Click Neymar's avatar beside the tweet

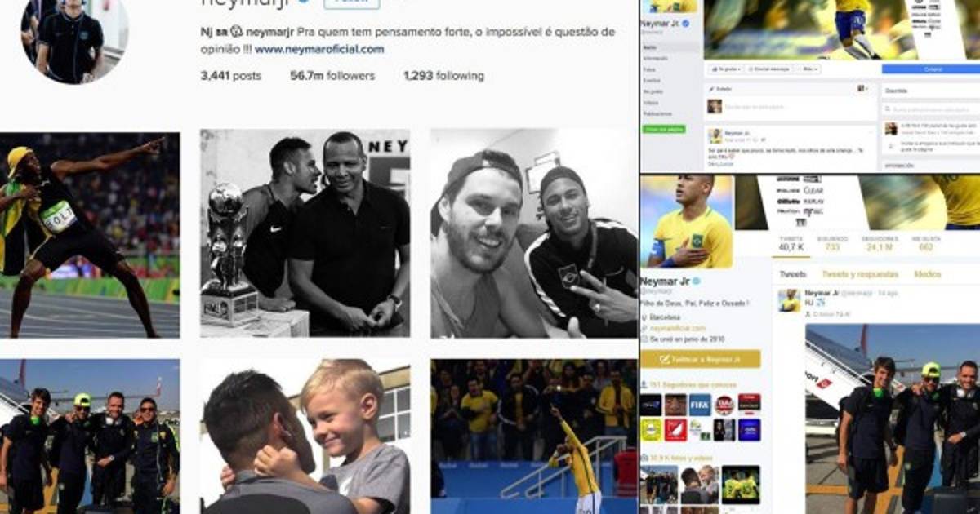pyautogui.click(x=790, y=299)
